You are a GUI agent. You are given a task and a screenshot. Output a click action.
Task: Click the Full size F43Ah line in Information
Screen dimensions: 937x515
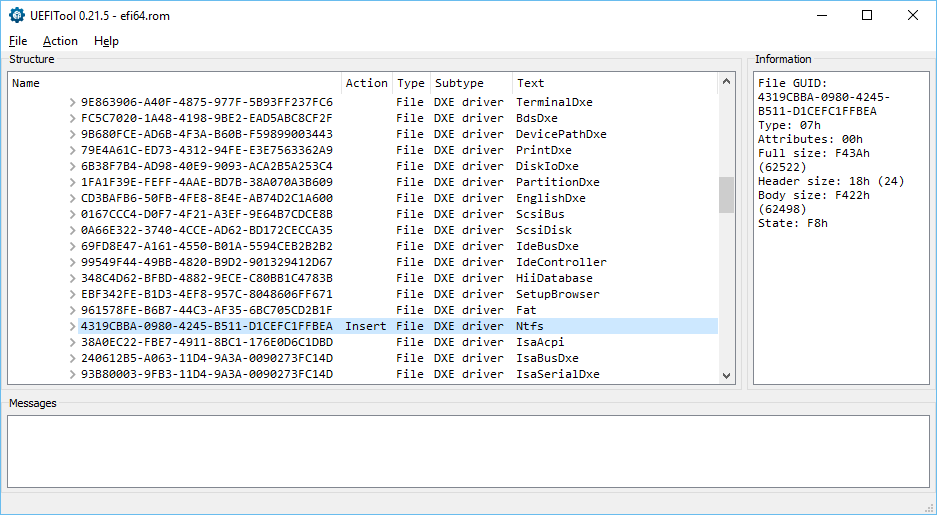click(814, 154)
